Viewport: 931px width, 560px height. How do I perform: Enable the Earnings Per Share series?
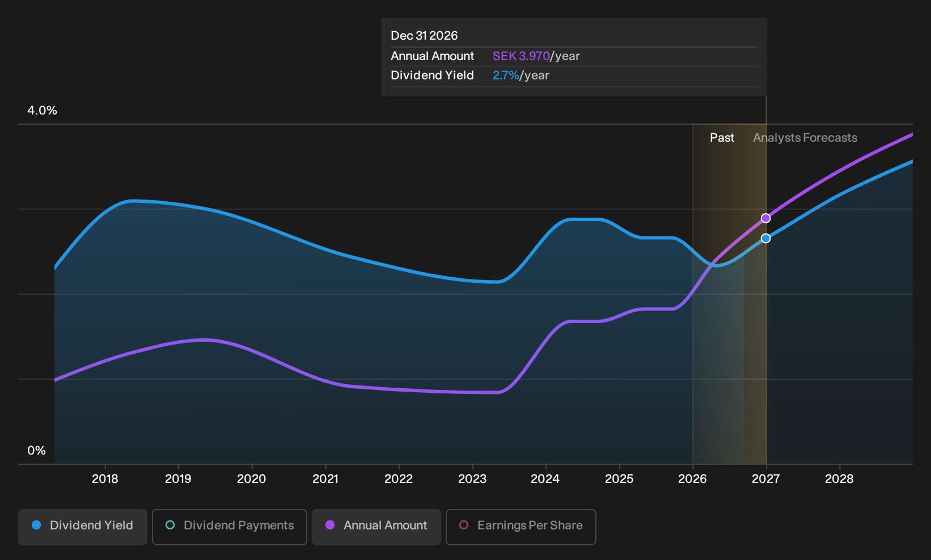pos(521,527)
